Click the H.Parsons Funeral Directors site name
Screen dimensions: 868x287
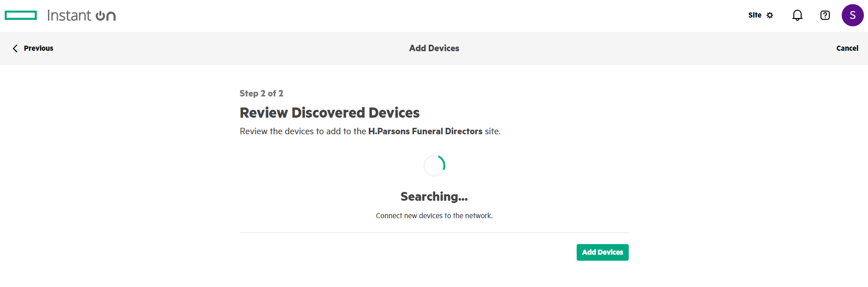click(x=425, y=132)
